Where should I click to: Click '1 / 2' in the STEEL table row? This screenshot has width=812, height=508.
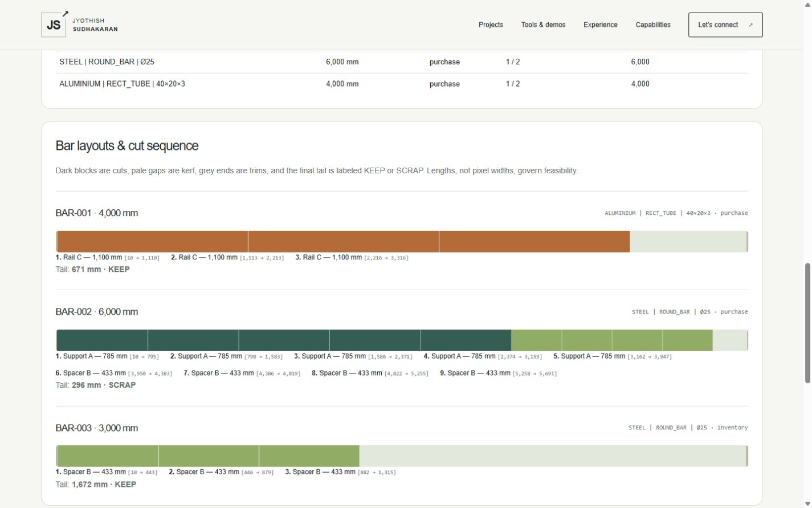pos(513,62)
